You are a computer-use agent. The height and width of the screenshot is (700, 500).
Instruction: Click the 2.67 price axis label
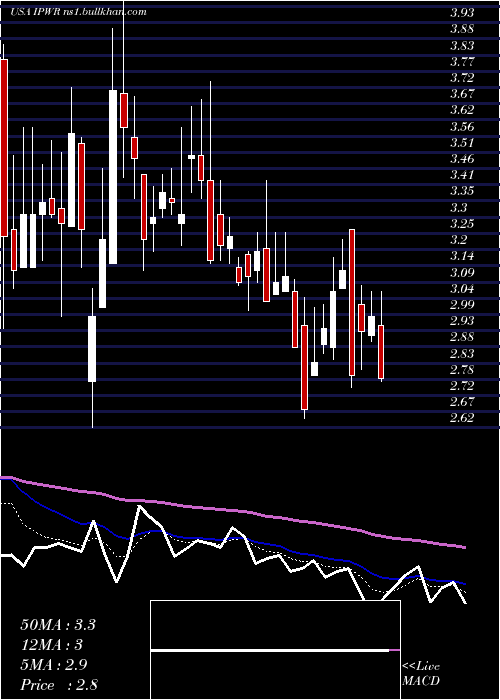click(x=462, y=401)
